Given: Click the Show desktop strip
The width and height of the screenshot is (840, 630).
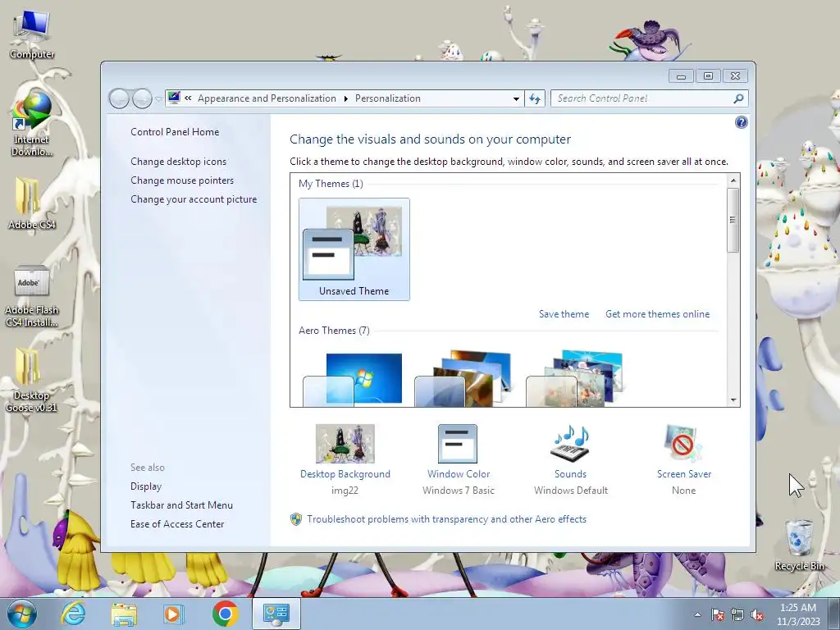Looking at the screenshot, I should point(834,614).
